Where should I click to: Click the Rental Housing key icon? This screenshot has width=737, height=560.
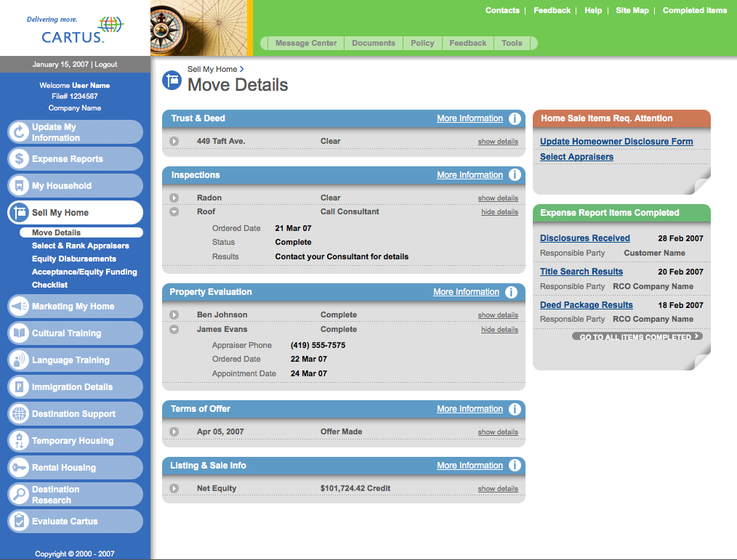pyautogui.click(x=20, y=468)
